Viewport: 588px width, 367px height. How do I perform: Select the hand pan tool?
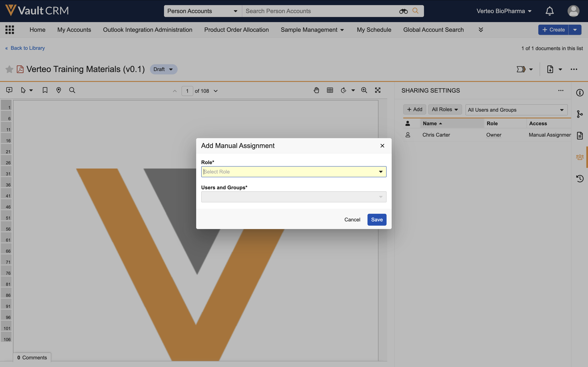tap(316, 90)
